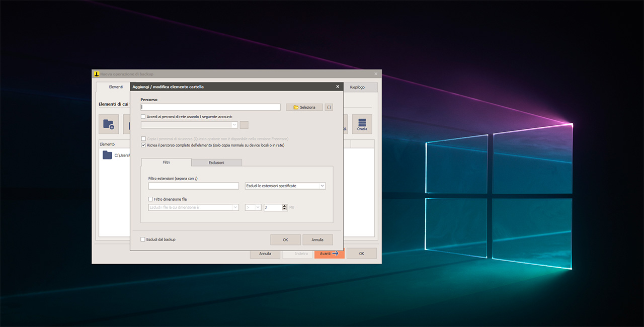
Task: Click the C:\Users folder icon in element list
Action: (107, 155)
